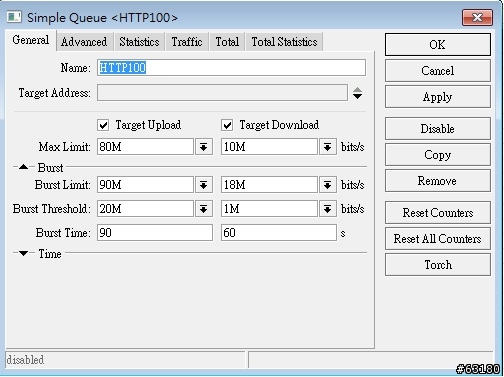The image size is (504, 377).
Task: Click the download Burst Threshold field 1M
Action: (269, 209)
